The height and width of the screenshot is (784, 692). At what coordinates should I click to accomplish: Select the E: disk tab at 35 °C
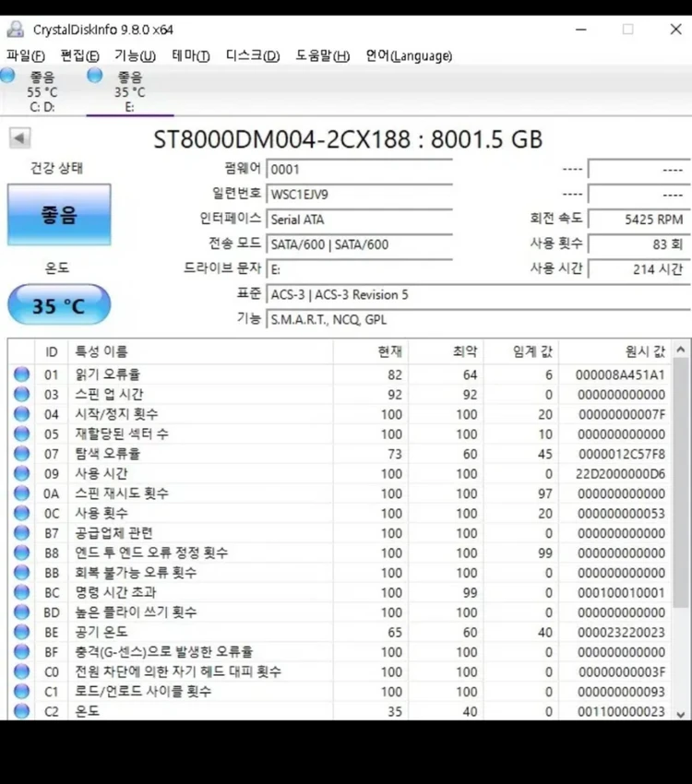130,91
